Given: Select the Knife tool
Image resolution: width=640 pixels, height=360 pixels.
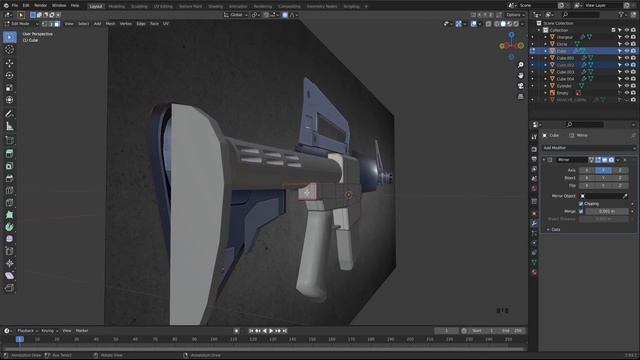Looking at the screenshot, I should pyautogui.click(x=9, y=203).
